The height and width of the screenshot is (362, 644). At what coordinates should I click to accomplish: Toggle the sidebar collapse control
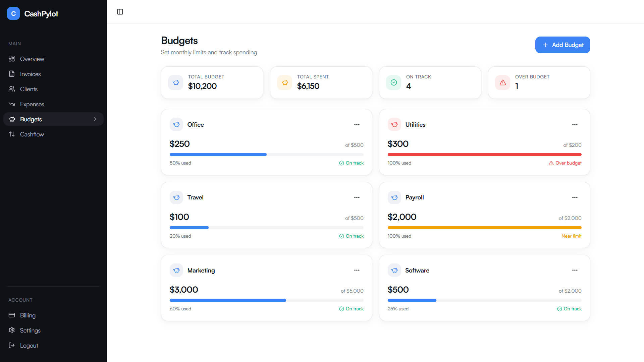(120, 11)
